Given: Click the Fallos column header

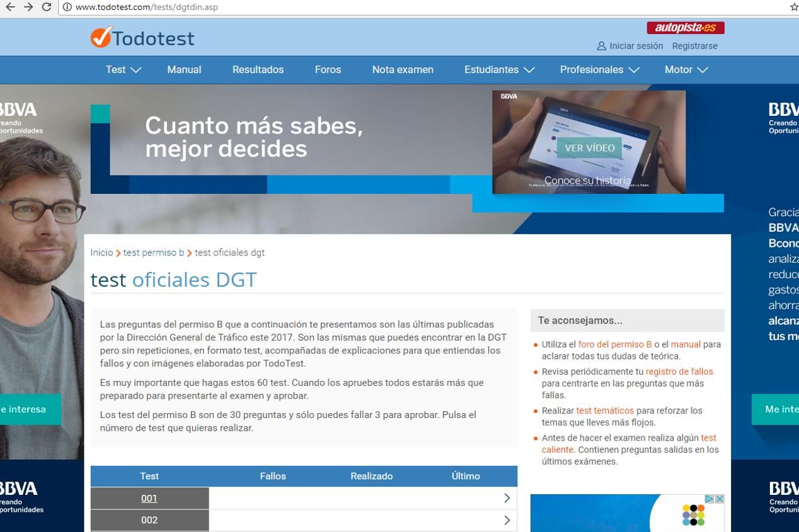Looking at the screenshot, I should pyautogui.click(x=273, y=476).
